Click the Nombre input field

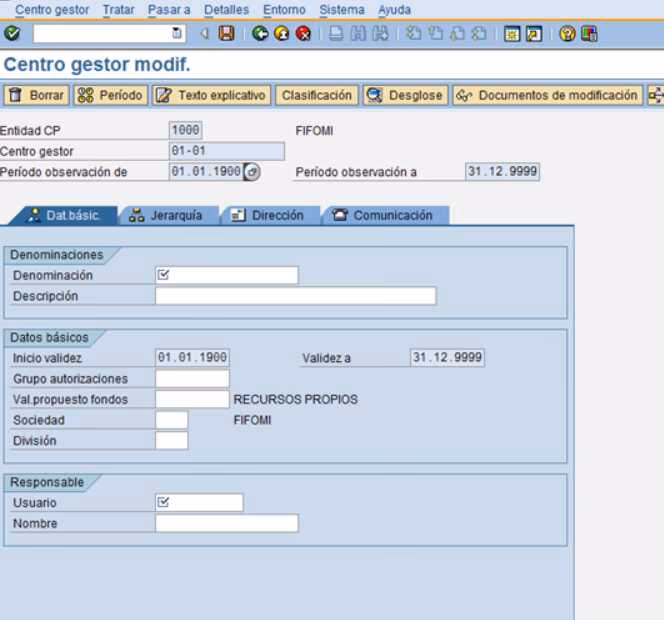point(227,523)
